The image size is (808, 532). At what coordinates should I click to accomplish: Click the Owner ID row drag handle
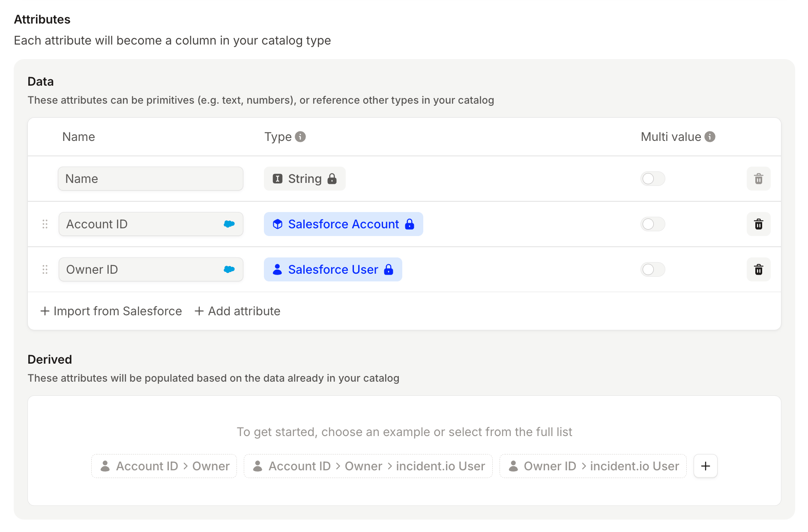(x=45, y=269)
